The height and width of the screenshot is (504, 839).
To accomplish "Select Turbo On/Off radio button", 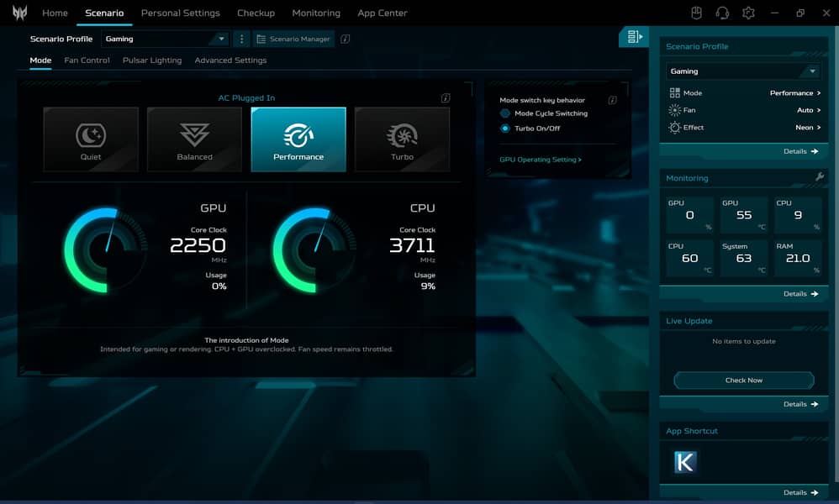I will (505, 129).
